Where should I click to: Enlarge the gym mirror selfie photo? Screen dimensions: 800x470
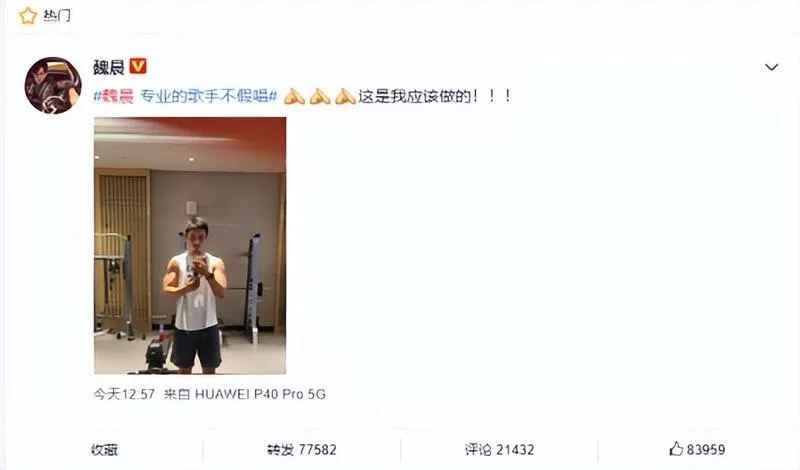coord(190,245)
